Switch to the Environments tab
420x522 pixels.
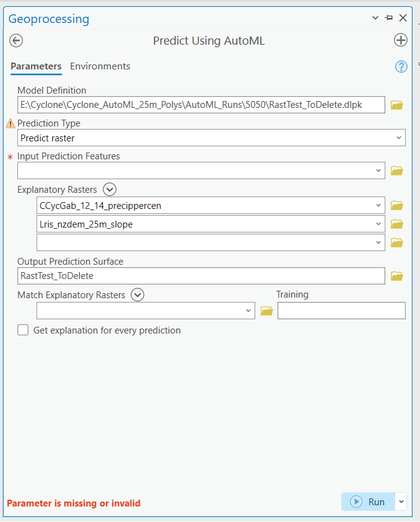pos(100,66)
